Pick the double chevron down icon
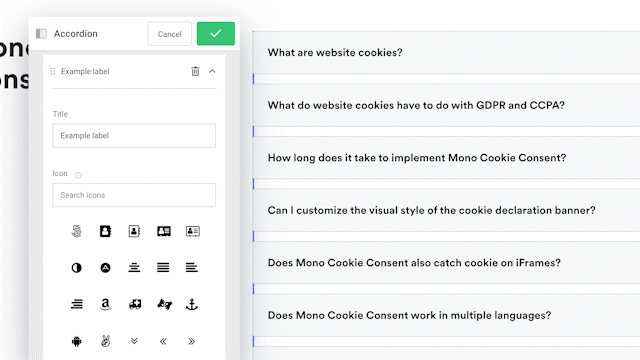Screen dimensions: 640x360 (x=134, y=341)
